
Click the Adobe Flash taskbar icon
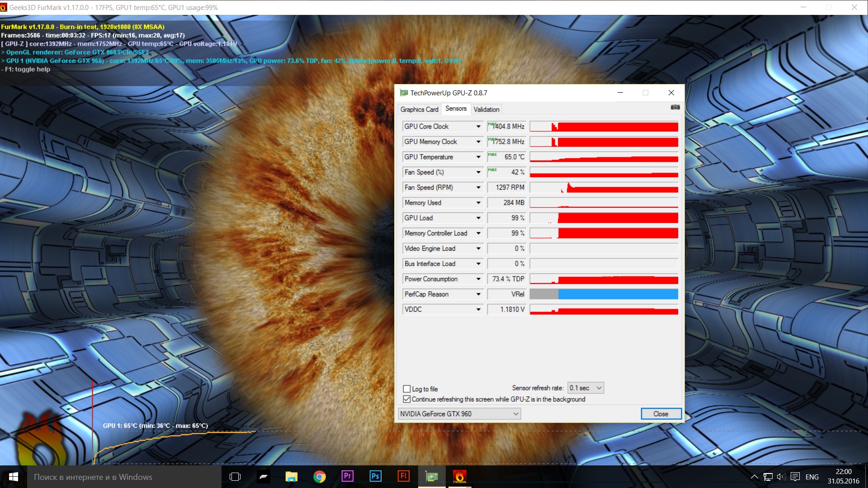(403, 476)
